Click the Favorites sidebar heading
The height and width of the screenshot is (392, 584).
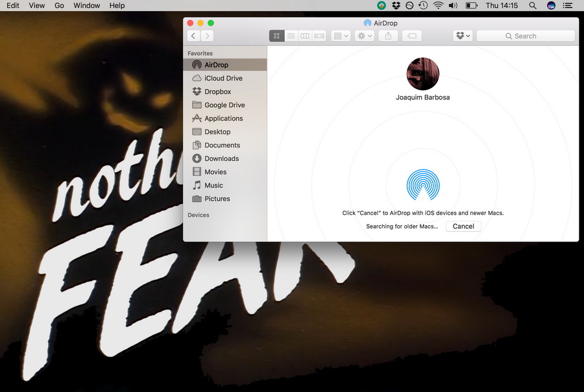tap(200, 53)
